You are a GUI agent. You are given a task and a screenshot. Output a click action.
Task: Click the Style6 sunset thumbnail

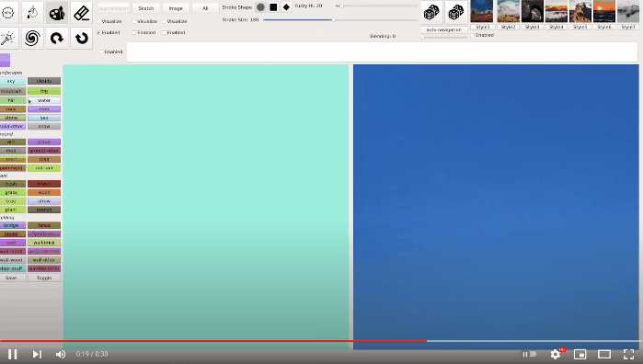coord(604,11)
